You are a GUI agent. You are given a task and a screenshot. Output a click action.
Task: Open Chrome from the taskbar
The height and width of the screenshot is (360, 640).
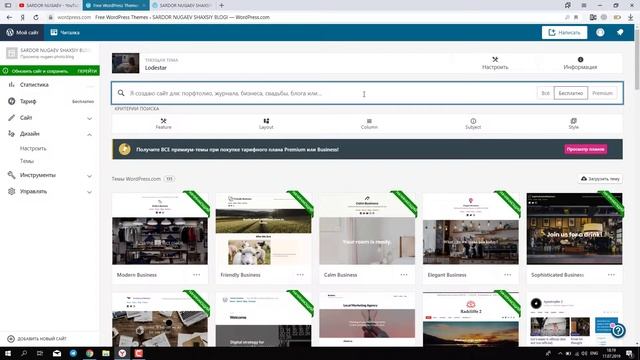(89, 353)
